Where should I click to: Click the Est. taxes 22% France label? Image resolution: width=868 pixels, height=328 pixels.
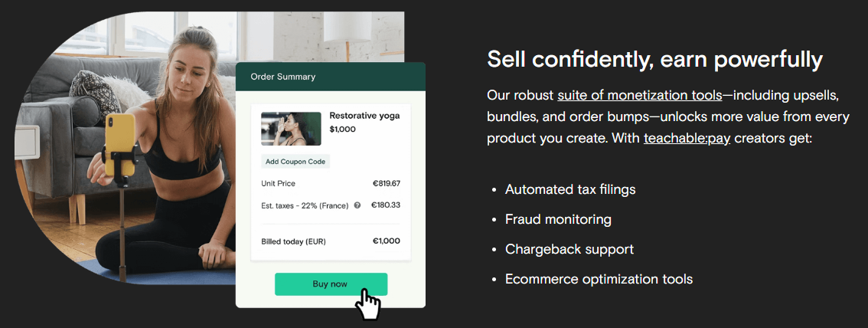(305, 205)
